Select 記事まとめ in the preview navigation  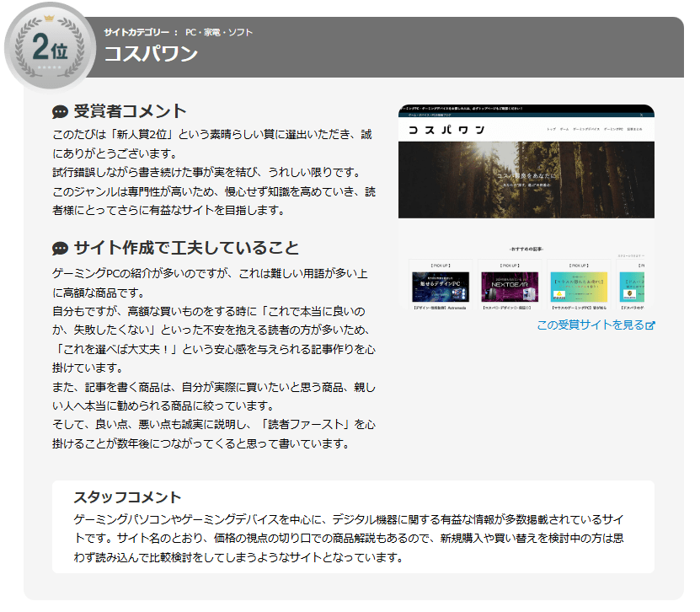(x=636, y=129)
